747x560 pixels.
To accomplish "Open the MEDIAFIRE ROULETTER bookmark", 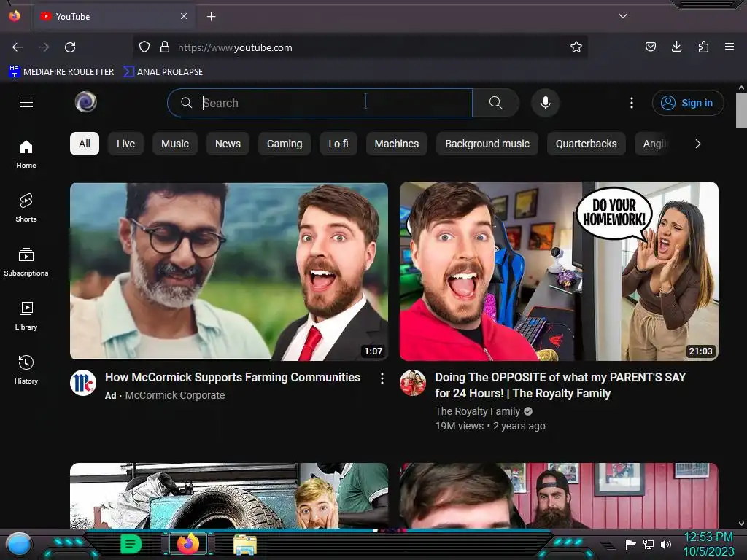I will click(x=61, y=72).
